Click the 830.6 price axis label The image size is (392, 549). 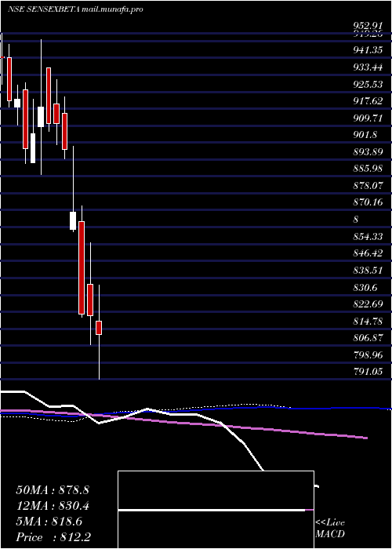click(365, 287)
